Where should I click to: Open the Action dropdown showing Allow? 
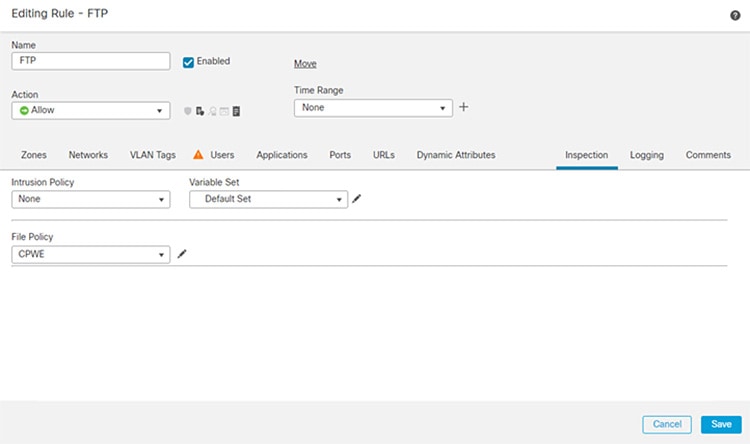[91, 110]
